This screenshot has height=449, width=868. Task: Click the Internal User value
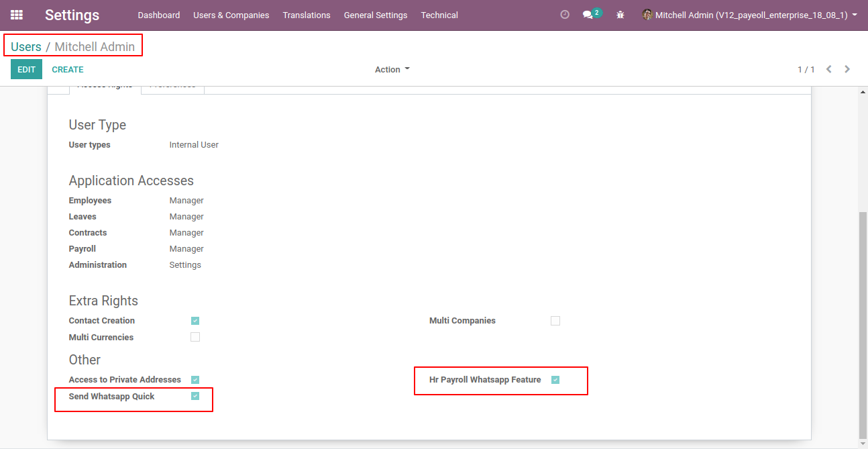tap(194, 145)
